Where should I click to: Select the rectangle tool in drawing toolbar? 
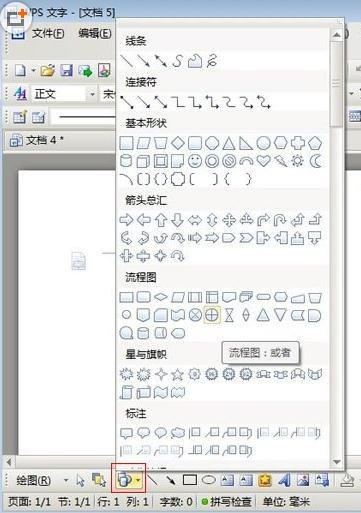tap(190, 480)
